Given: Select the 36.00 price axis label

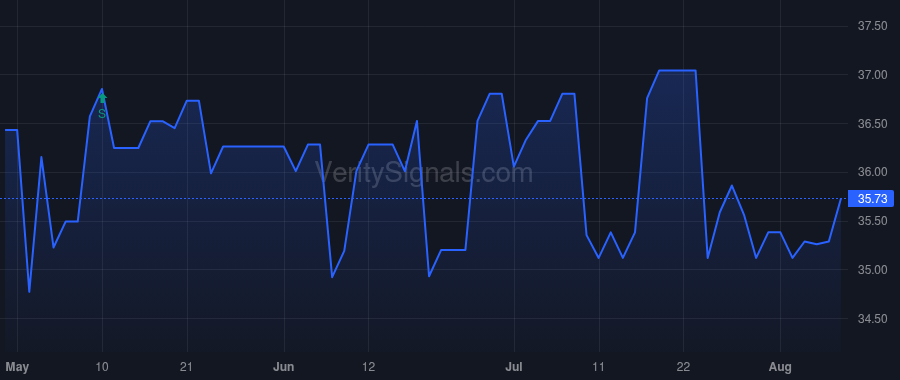Looking at the screenshot, I should tap(872, 173).
